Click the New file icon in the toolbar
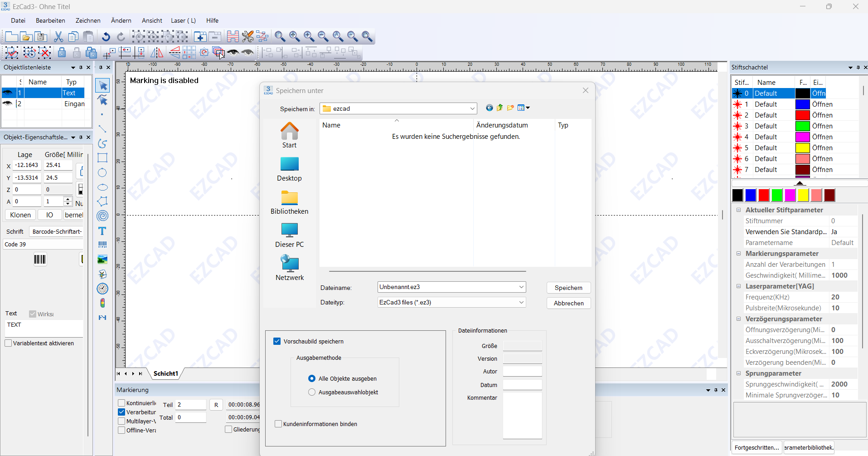Viewport: 868px width, 456px height. (x=11, y=37)
